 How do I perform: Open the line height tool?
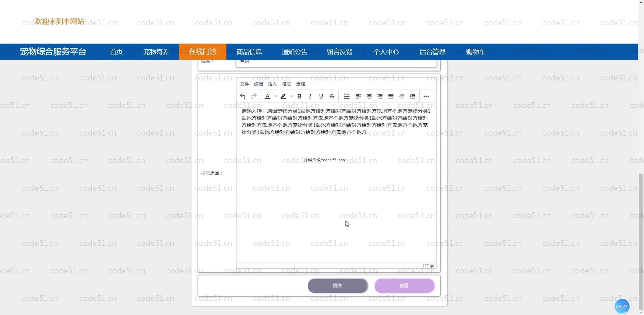coord(346,96)
